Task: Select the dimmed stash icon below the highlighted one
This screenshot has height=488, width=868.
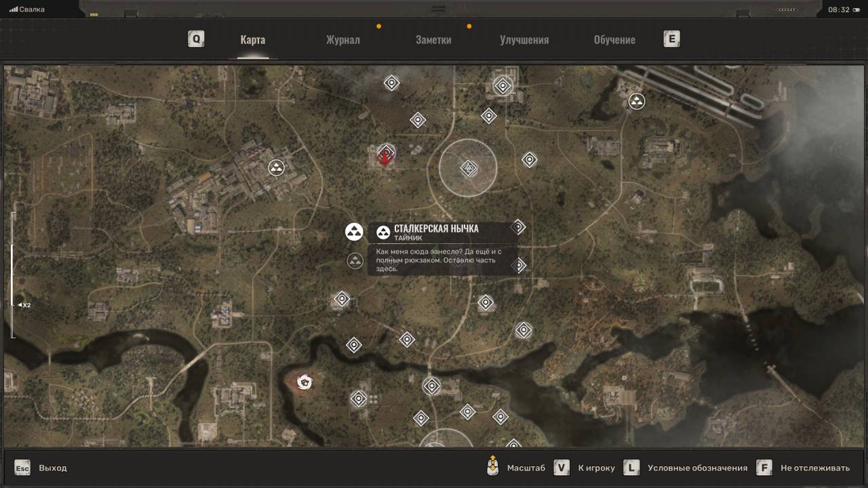Action: (355, 261)
